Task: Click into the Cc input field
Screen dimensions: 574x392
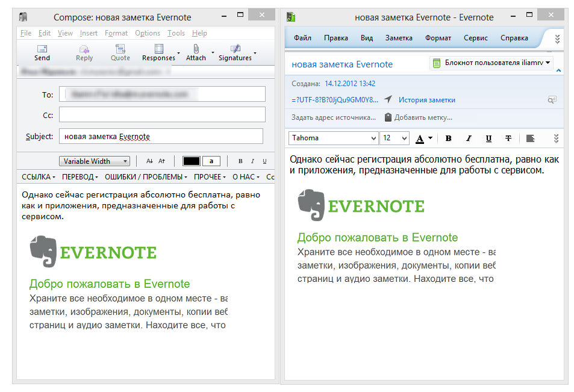Action: [x=162, y=114]
